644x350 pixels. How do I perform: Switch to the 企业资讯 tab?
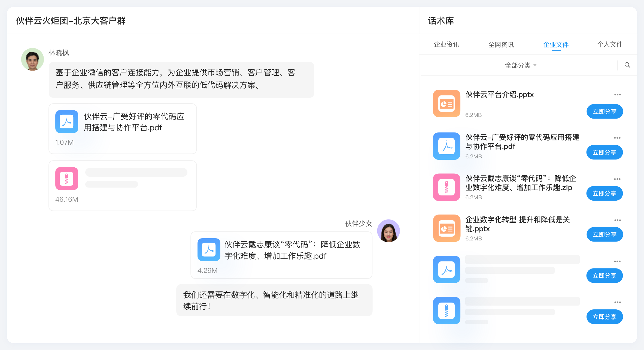[446, 44]
